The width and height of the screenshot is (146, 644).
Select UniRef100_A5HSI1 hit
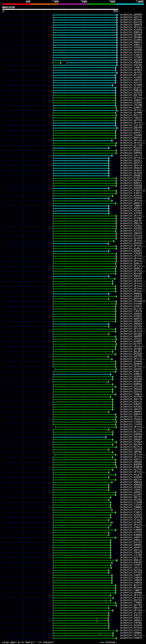[x=131, y=209]
